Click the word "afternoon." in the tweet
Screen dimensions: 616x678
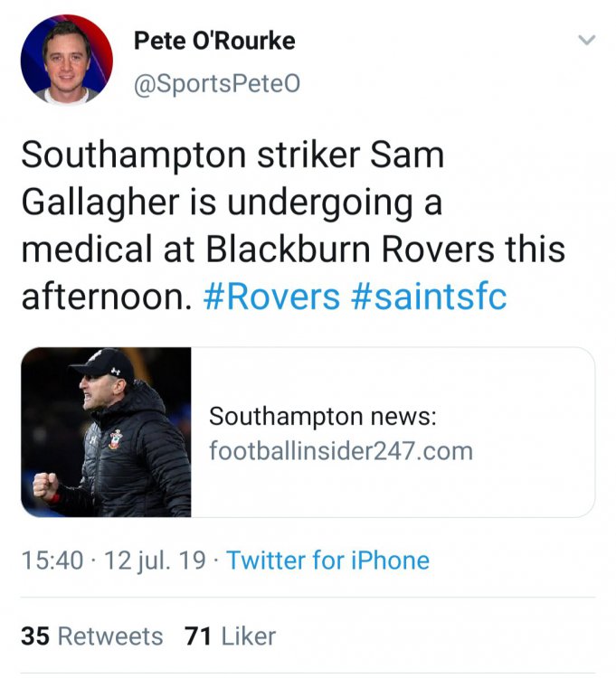[106, 297]
